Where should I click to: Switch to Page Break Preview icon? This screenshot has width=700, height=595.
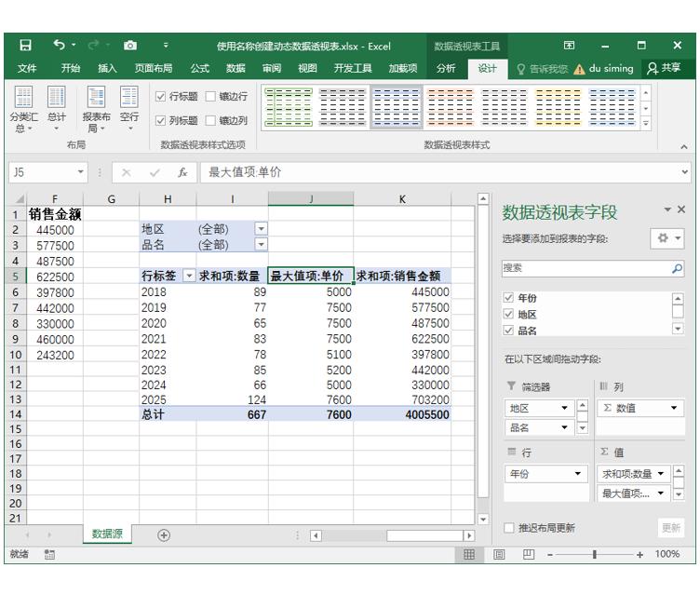529,554
